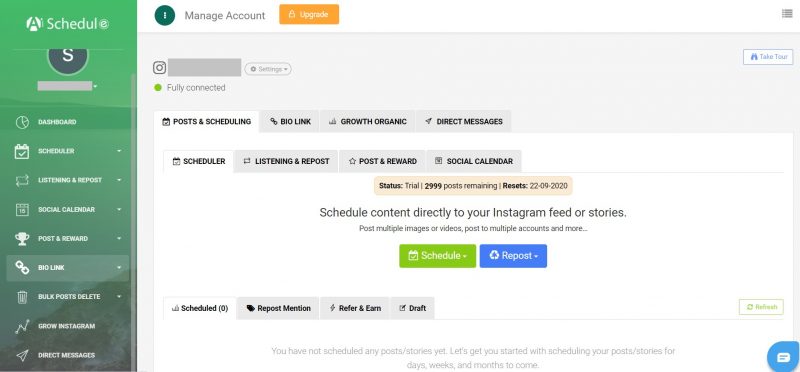Image resolution: width=800 pixels, height=372 pixels.
Task: Click the round three-dot menu icon
Action: [165, 15]
